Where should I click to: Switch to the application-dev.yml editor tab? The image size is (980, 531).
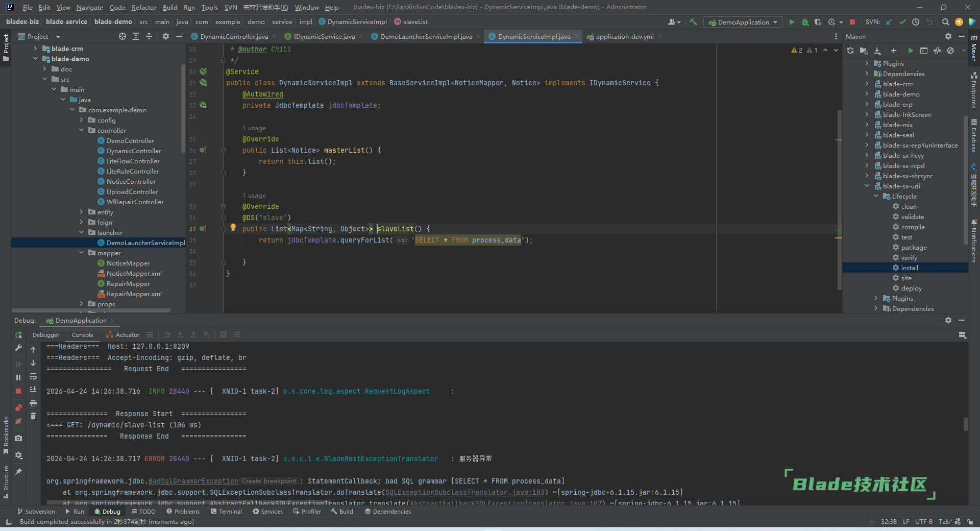tap(624, 36)
